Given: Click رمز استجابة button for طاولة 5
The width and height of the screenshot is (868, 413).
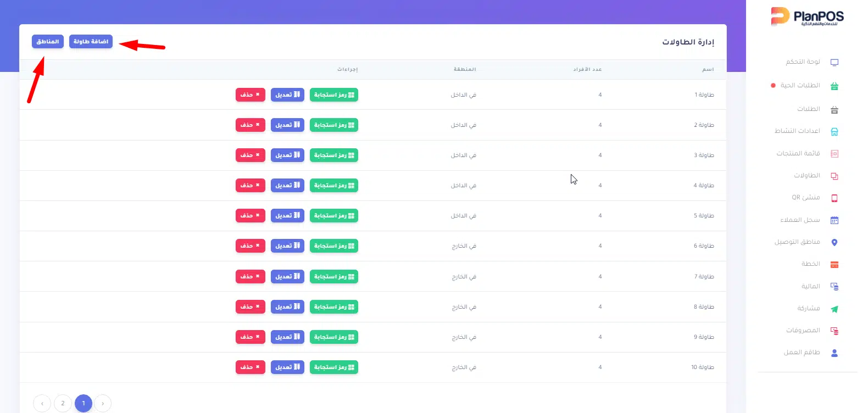Looking at the screenshot, I should [334, 216].
